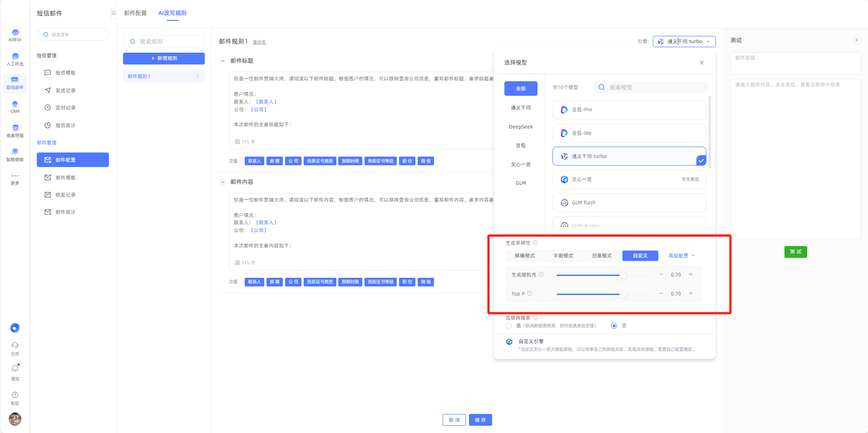The image size is (868, 433).
Task: Select 是 for 互联网搜索
Action: click(508, 326)
